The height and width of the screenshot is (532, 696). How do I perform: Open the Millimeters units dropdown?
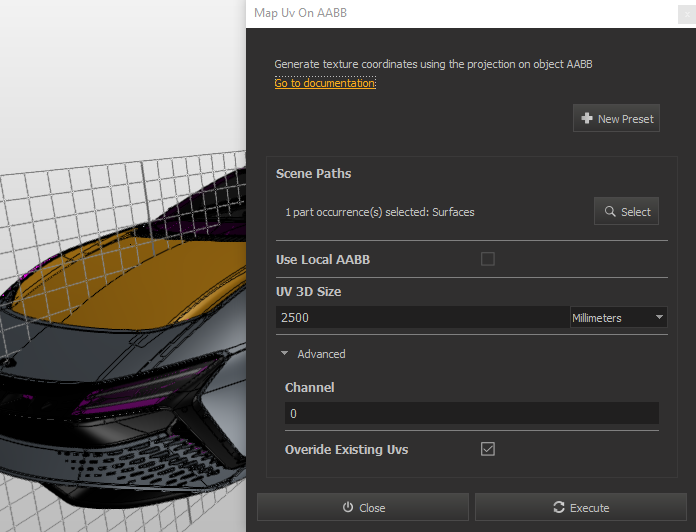[x=618, y=318]
